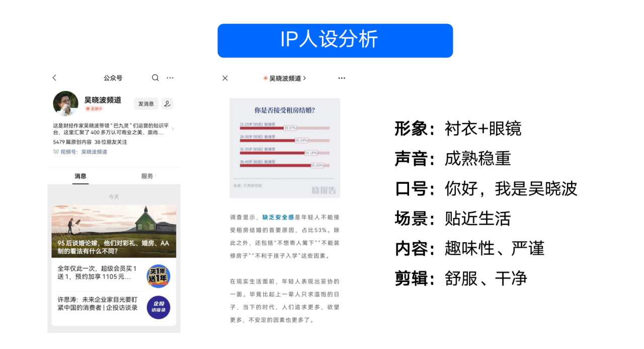Tap the 吴晓波频道 profile avatar

click(65, 103)
